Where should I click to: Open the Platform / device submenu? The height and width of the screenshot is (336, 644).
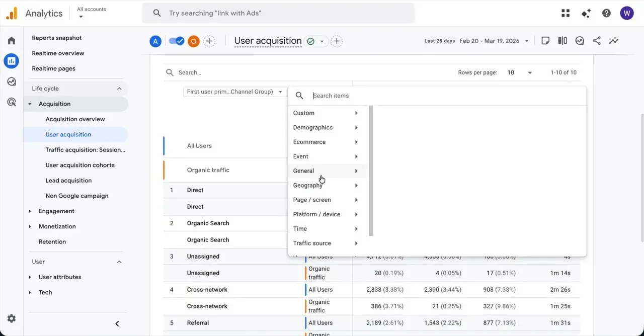[x=327, y=214]
